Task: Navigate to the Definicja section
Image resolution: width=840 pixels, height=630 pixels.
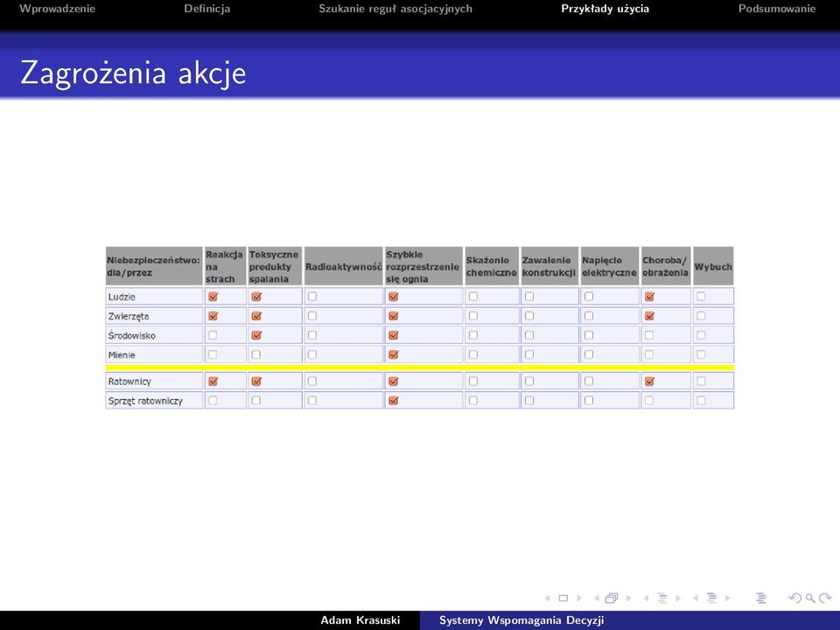Action: point(207,9)
